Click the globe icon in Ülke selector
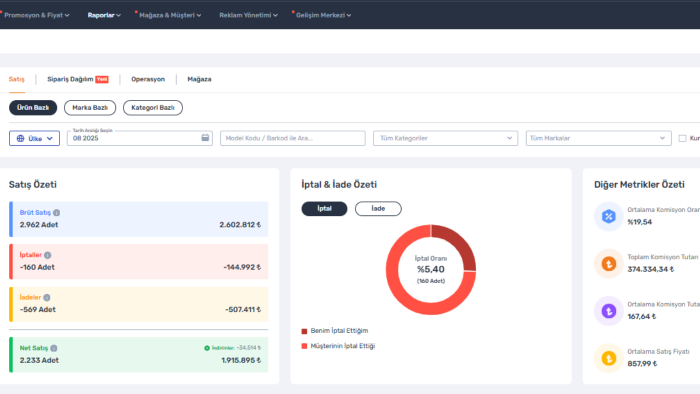Image resolution: width=700 pixels, height=394 pixels. click(x=21, y=138)
